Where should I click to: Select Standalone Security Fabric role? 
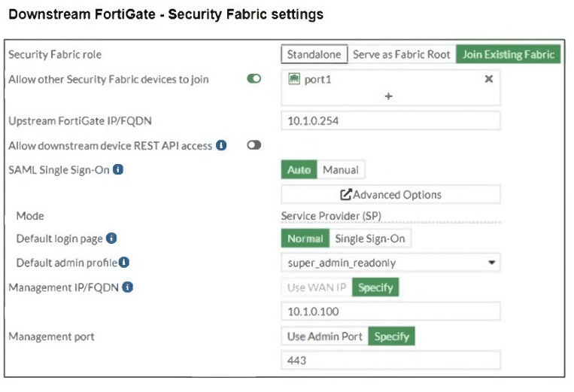314,54
